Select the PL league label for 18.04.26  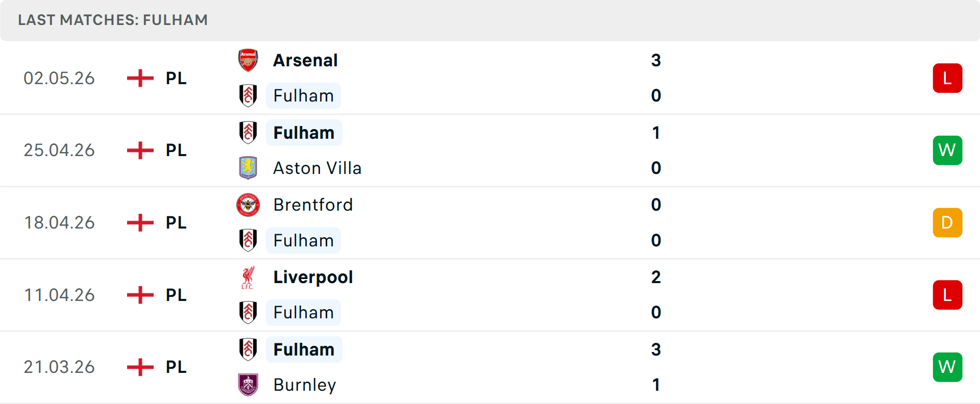click(x=176, y=222)
